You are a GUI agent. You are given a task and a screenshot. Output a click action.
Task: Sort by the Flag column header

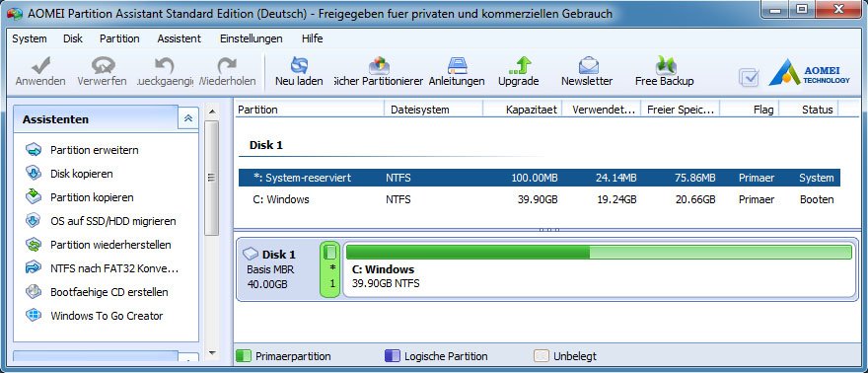tap(750, 110)
